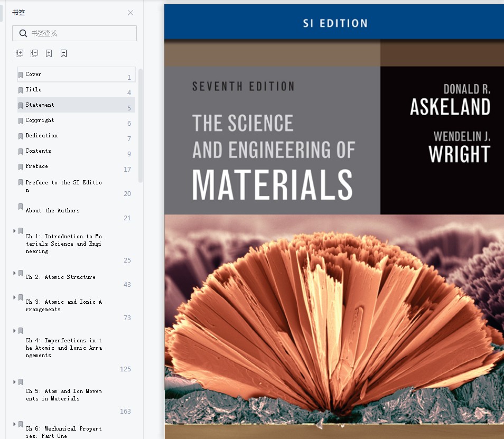Open Preface to the SI Edition bookmark
The width and height of the screenshot is (504, 439).
pos(63,186)
